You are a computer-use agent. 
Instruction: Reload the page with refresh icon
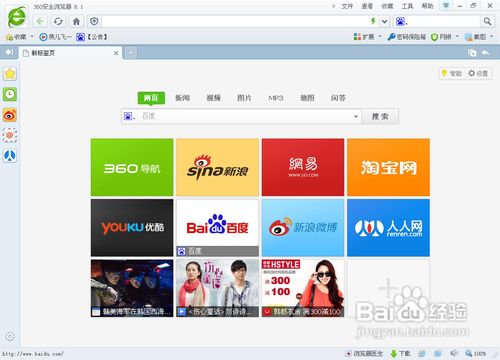58,22
